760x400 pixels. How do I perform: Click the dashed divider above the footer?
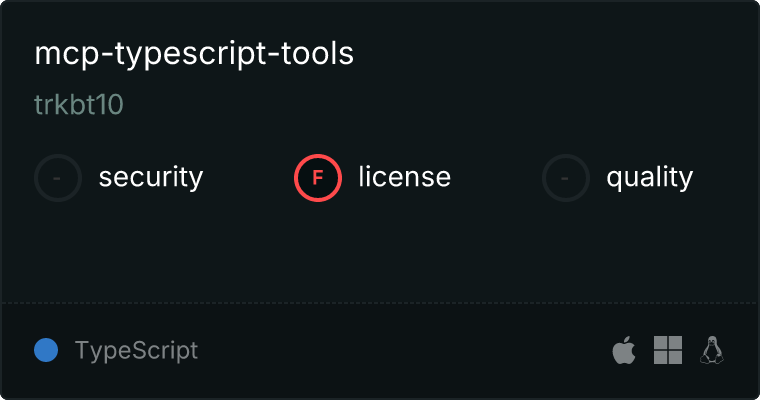(x=380, y=302)
